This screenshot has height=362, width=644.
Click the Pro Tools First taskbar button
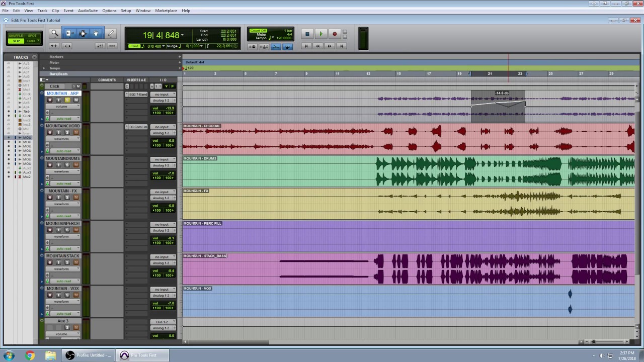(142, 355)
